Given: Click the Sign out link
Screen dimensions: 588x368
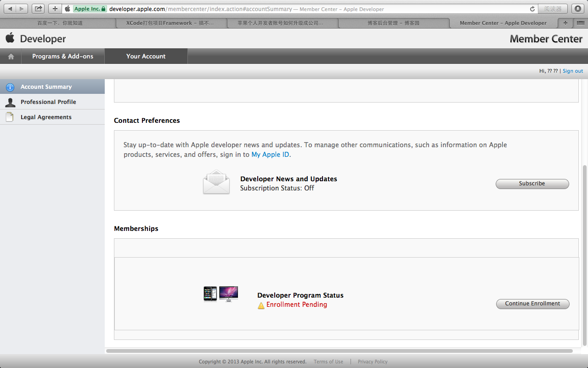Looking at the screenshot, I should pos(573,71).
